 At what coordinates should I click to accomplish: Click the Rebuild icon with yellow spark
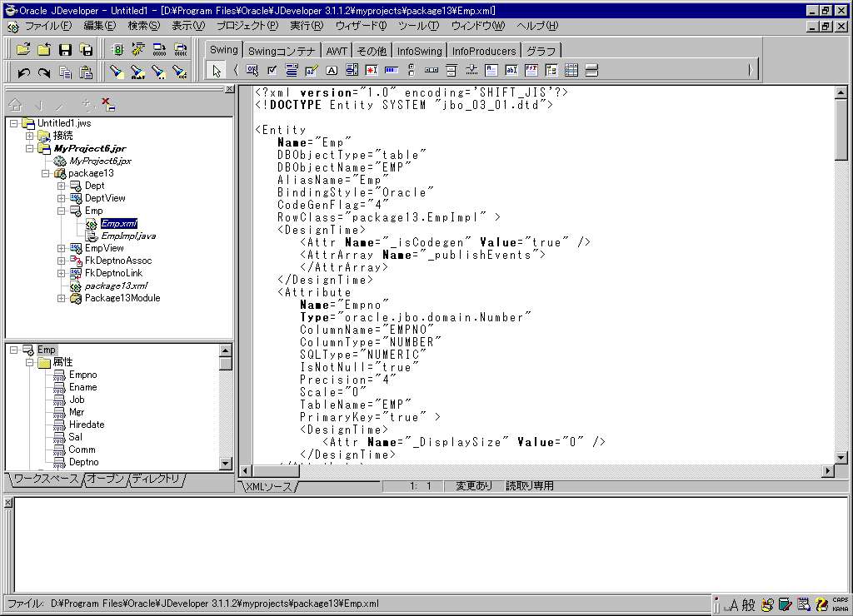(138, 50)
